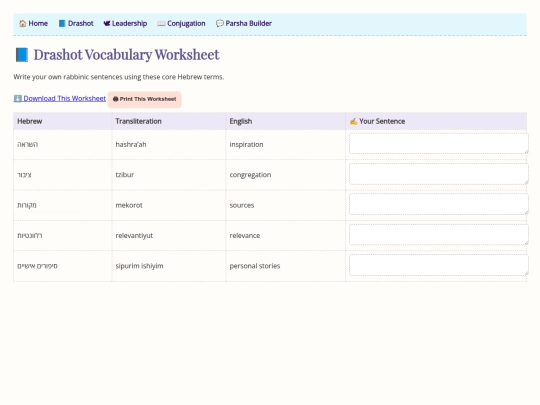Click the Hebrew term in the personal stories row

pyautogui.click(x=38, y=266)
